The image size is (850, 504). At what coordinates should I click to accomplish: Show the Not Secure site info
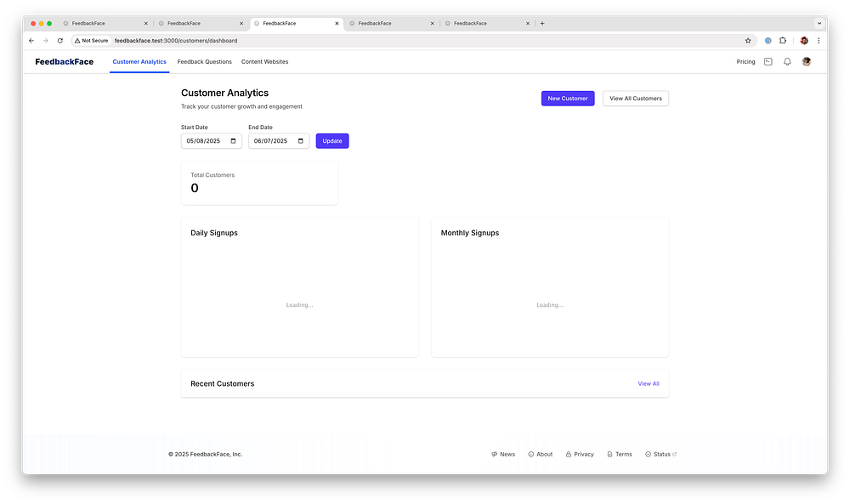92,41
